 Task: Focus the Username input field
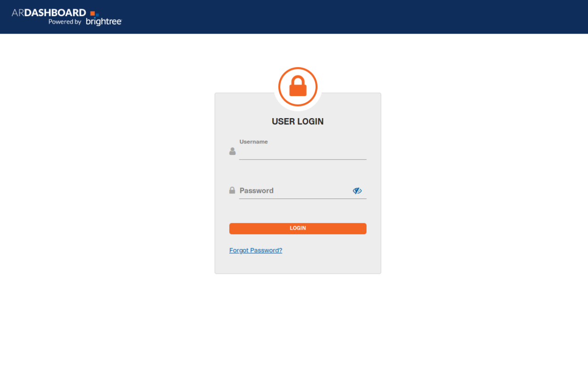pos(303,153)
